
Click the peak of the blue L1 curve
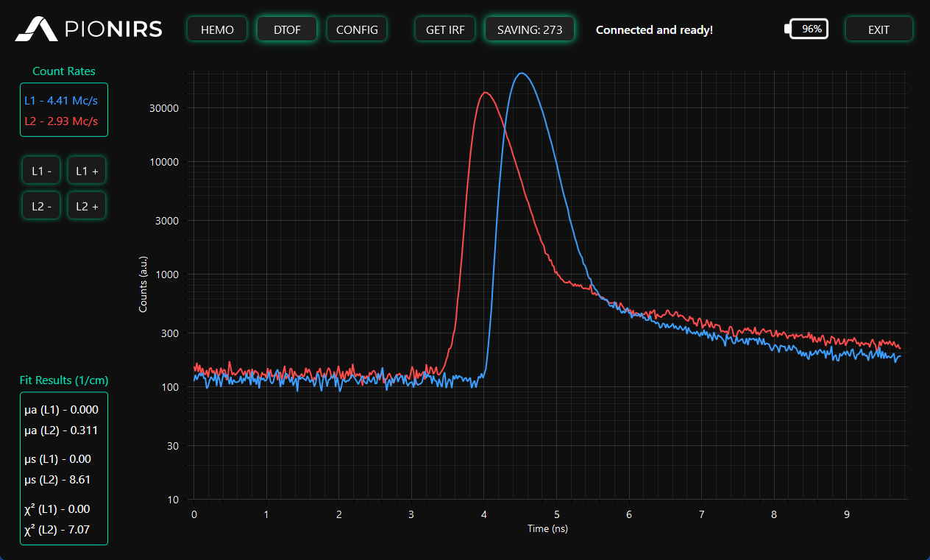pos(522,73)
